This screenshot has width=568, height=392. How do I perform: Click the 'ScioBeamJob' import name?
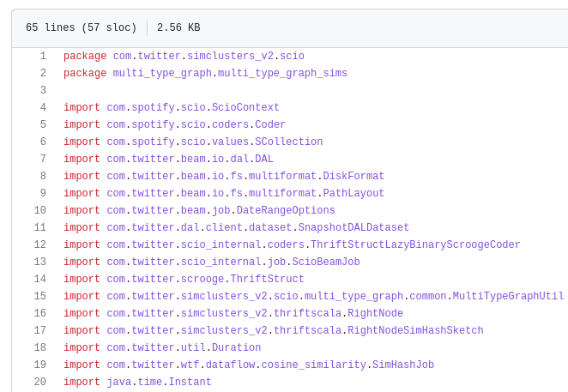pos(326,262)
